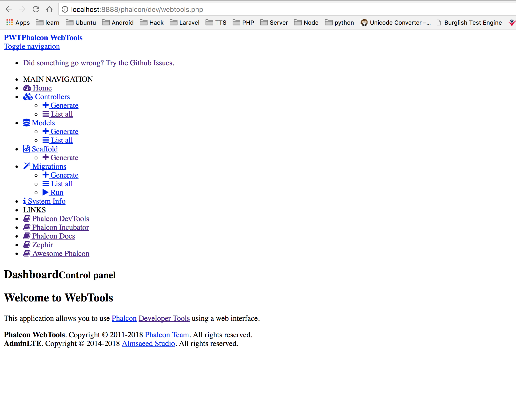Screen dimensions: 516x420
Task: Click the browser address bar URL
Action: (x=137, y=9)
